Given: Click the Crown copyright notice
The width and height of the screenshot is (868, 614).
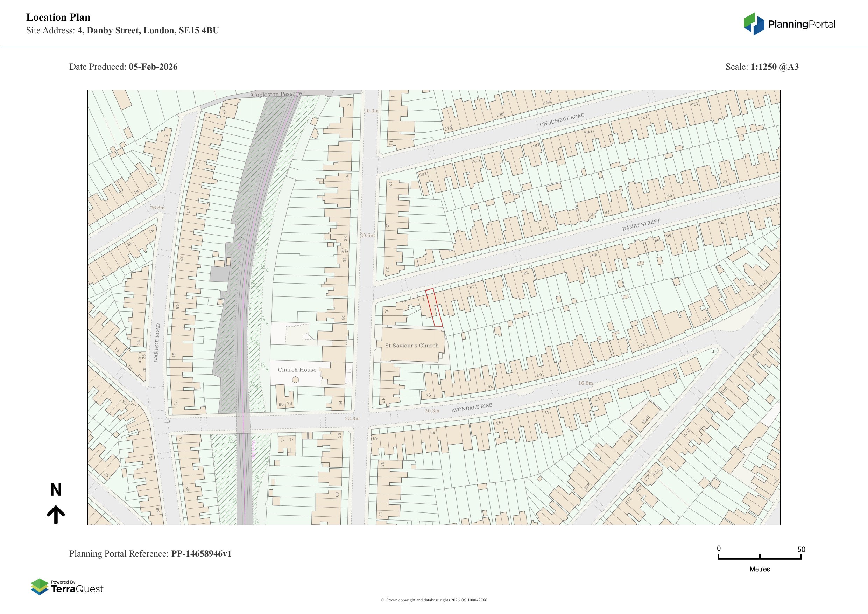Looking at the screenshot, I should click(433, 600).
